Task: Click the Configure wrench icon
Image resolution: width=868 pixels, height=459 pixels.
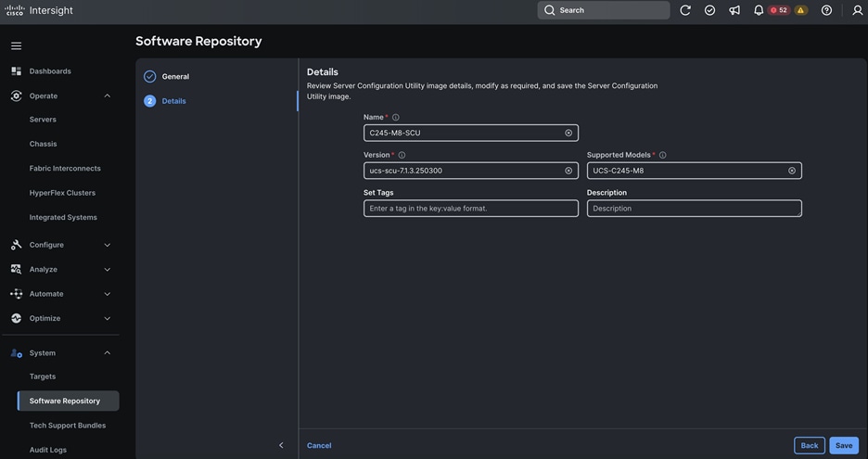Action: [x=16, y=245]
